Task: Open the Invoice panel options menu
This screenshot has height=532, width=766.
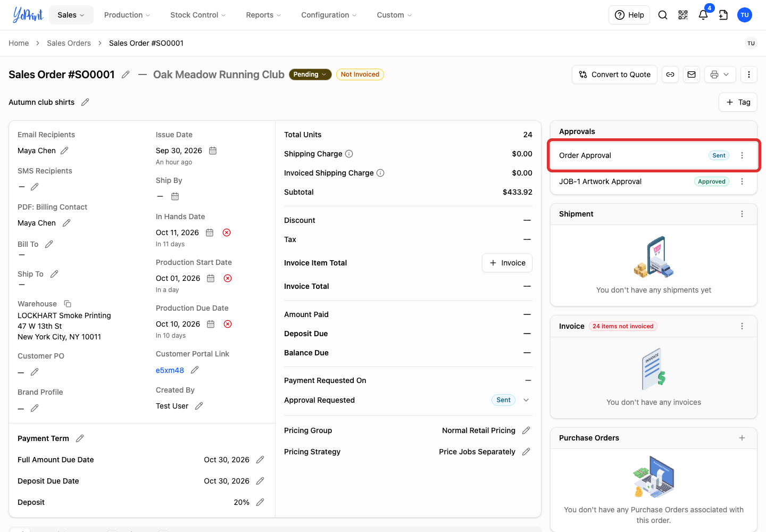Action: 742,326
